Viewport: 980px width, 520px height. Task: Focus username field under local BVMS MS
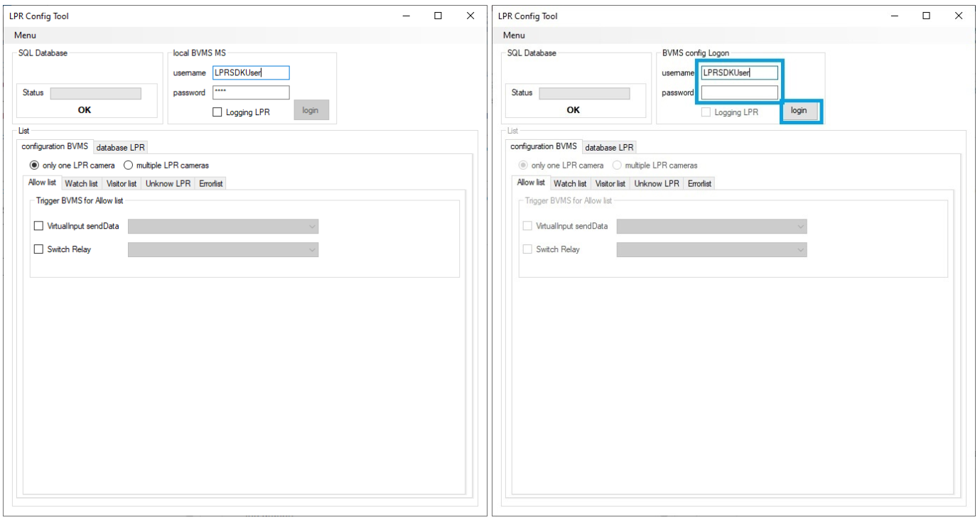[251, 73]
